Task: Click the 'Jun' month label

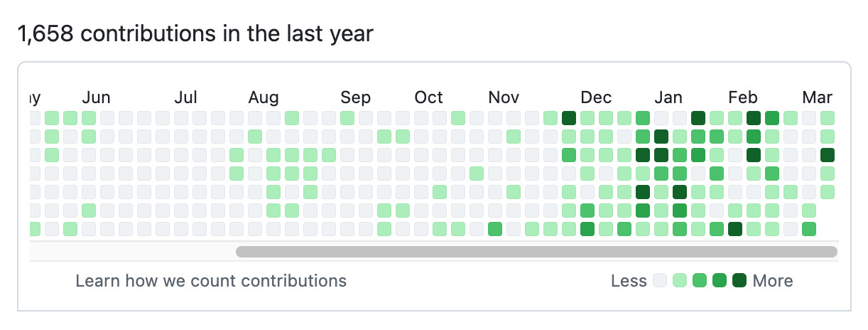Action: coord(96,97)
